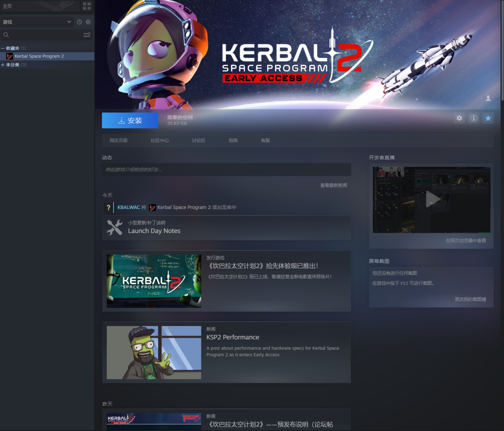Click the activity share input field
Screen dimensions: 504x431
click(226, 169)
